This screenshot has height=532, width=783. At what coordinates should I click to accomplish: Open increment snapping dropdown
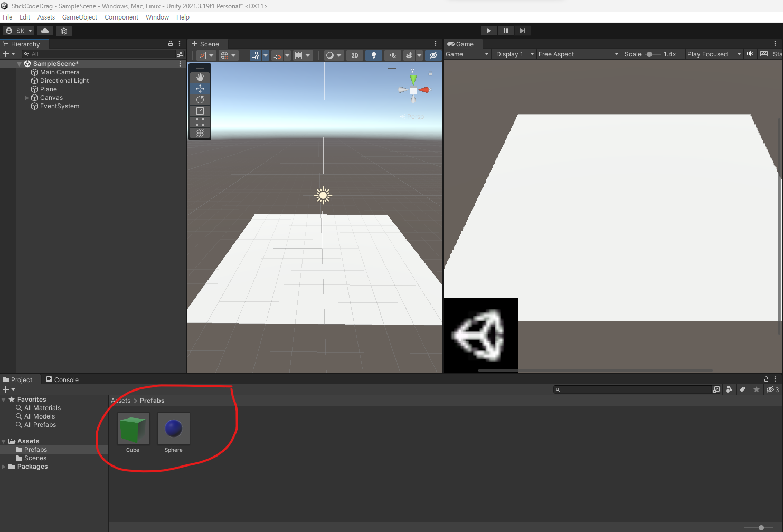pyautogui.click(x=303, y=55)
